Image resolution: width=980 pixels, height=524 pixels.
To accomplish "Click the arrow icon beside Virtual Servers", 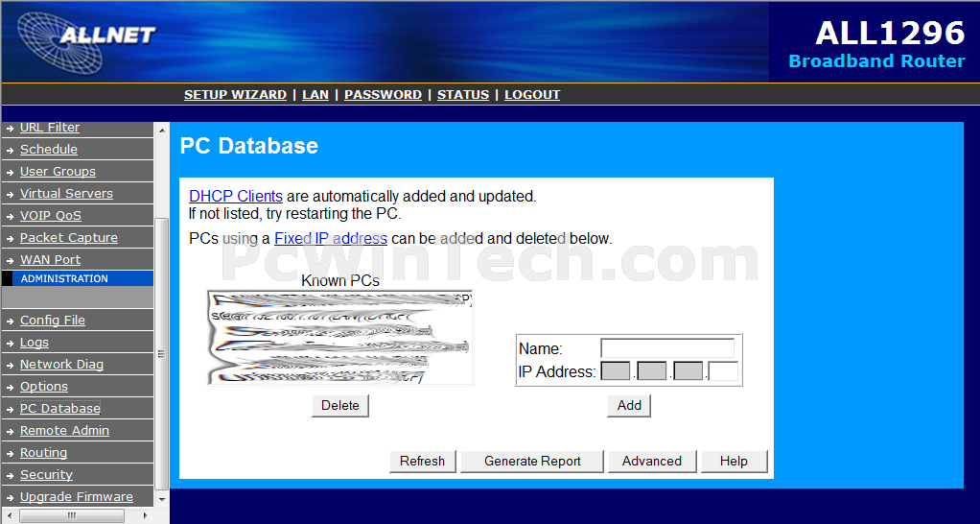I will pos(10,194).
